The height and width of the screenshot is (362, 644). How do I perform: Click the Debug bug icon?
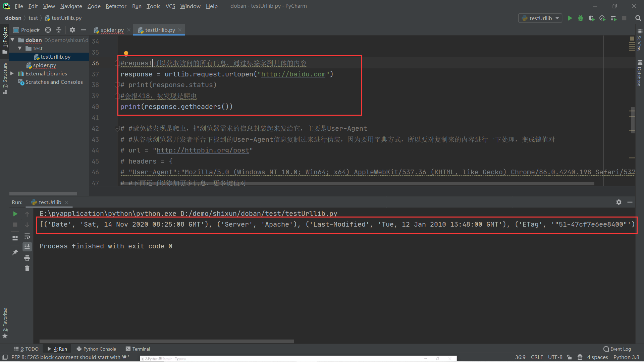pyautogui.click(x=581, y=18)
